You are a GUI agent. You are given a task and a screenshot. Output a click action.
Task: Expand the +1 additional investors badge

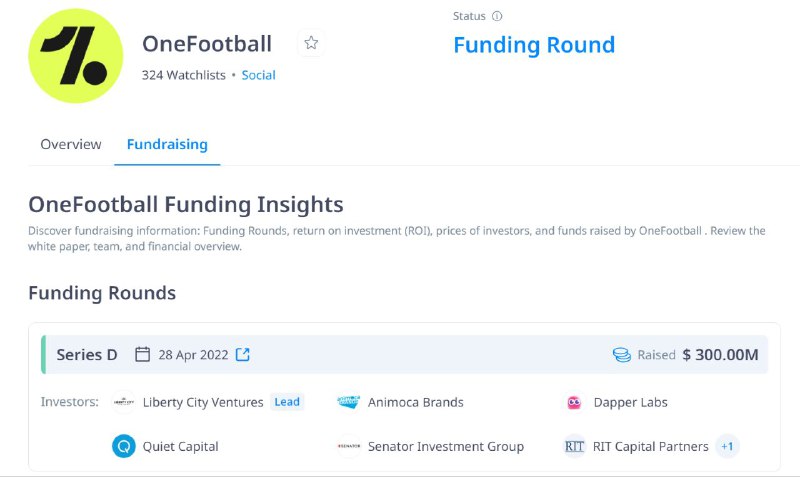pos(727,446)
